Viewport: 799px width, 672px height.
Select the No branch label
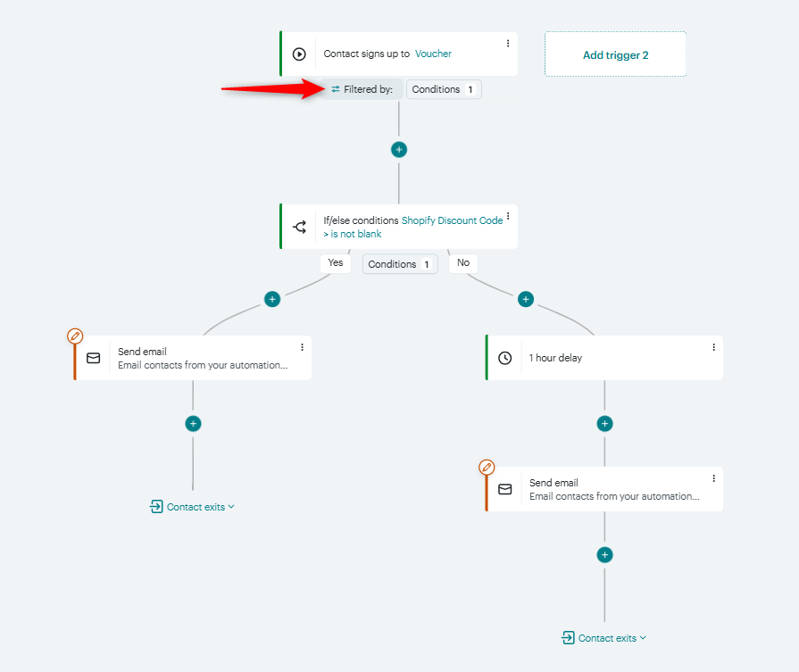tap(462, 262)
